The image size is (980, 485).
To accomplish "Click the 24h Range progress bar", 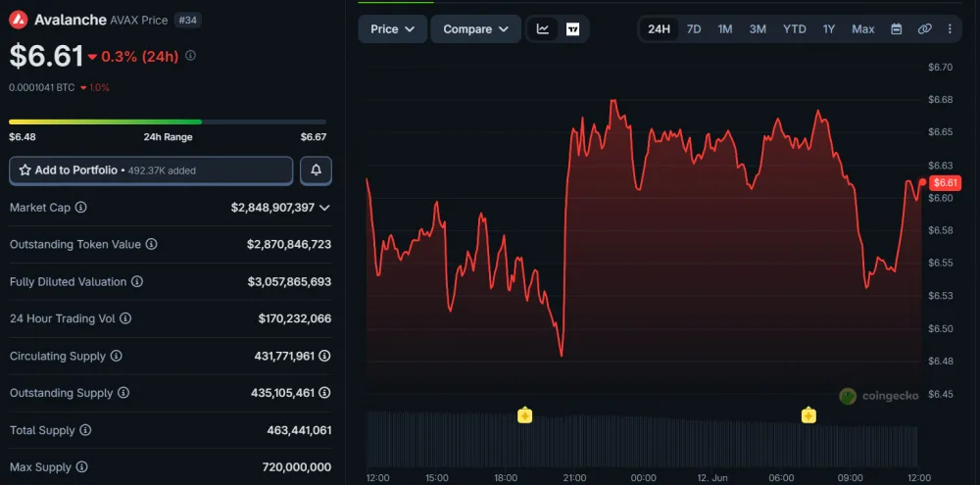I will pyautogui.click(x=168, y=121).
